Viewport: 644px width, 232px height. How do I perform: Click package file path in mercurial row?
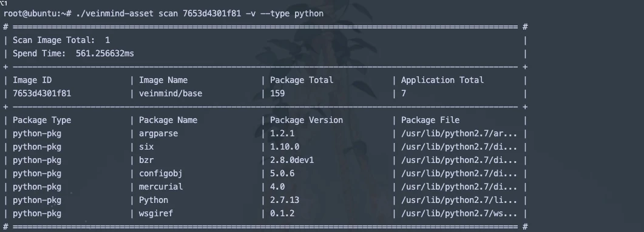[459, 187]
